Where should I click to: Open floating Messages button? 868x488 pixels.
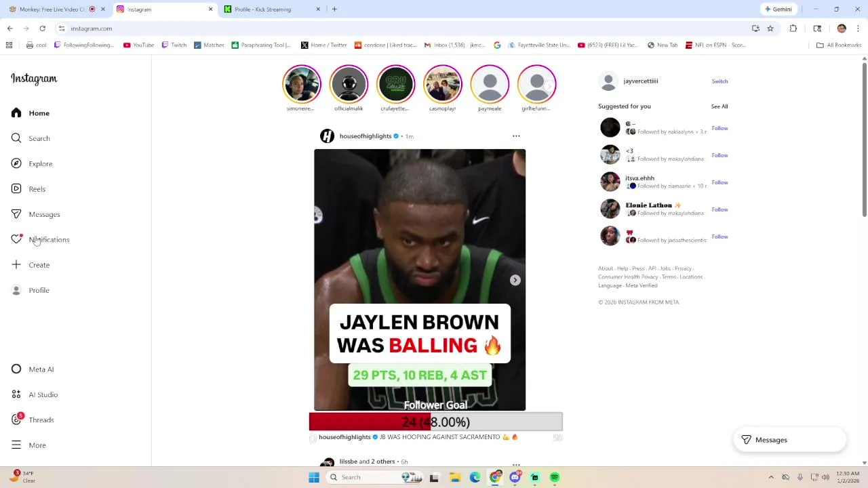pos(790,440)
